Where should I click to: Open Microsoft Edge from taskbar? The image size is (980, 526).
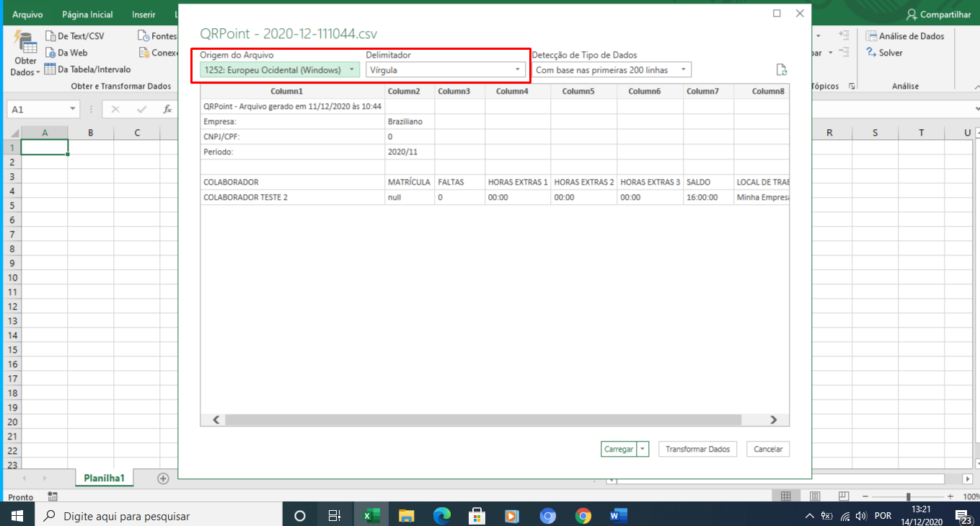(441, 516)
